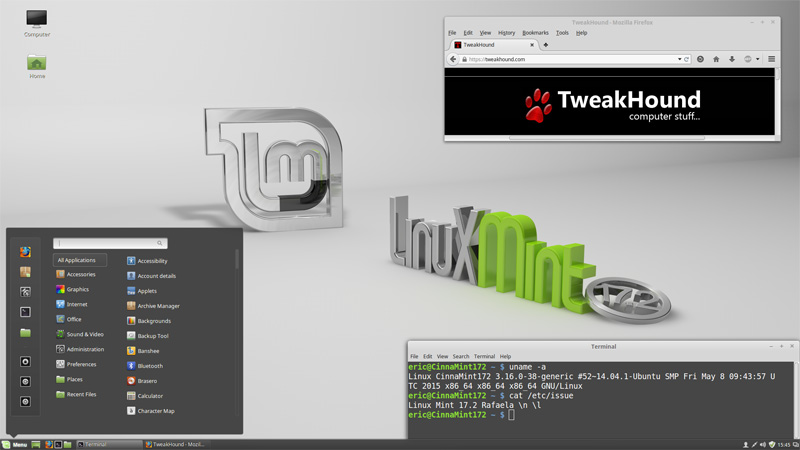Open System Settings in menu favorites sidebar

(x=25, y=292)
